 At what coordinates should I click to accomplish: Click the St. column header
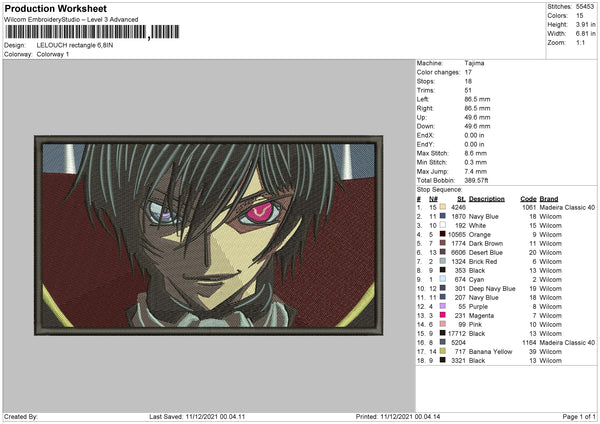(x=461, y=199)
